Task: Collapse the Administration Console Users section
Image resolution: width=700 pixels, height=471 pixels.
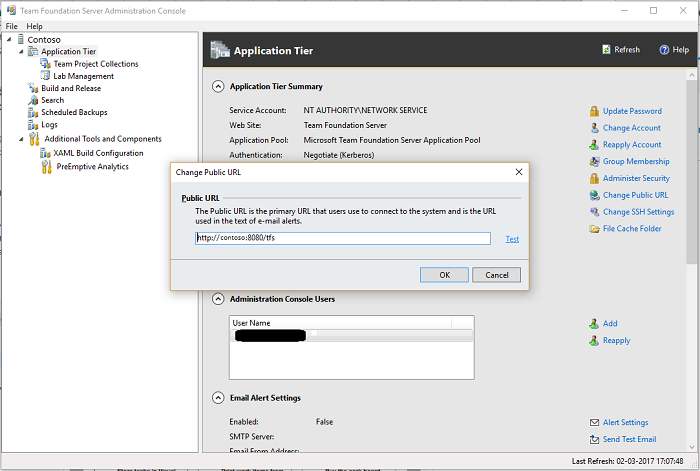Action: click(x=218, y=299)
